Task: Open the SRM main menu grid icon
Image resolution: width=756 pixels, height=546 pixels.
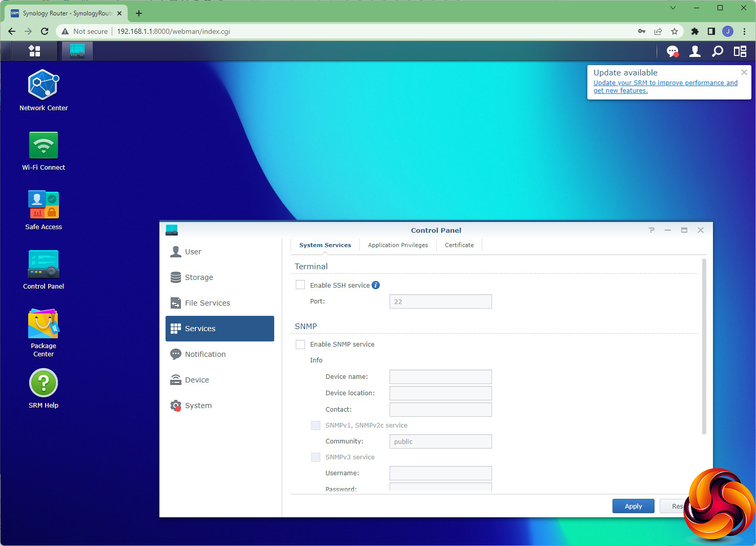Action: (34, 51)
